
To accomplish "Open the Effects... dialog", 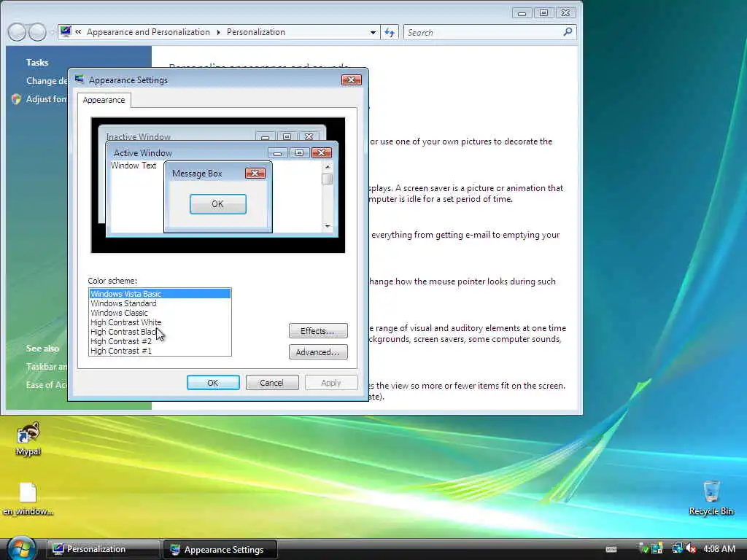I will click(x=318, y=331).
